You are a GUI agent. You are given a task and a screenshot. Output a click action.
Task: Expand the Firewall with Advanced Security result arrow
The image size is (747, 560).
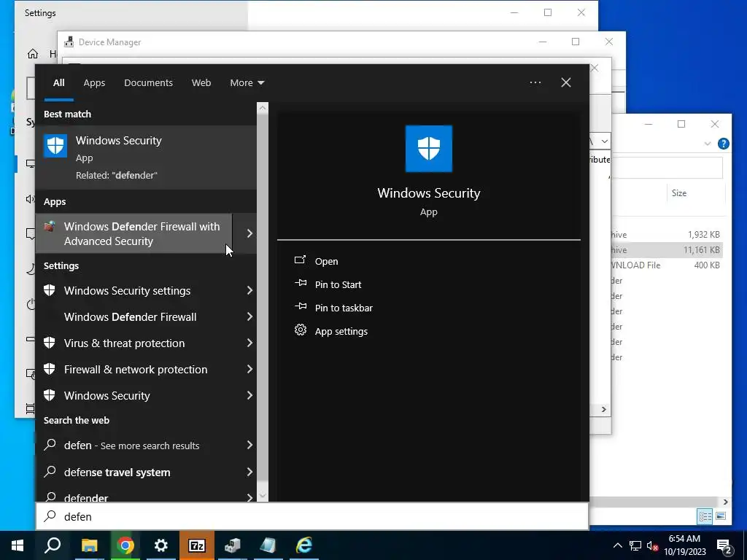(x=249, y=233)
